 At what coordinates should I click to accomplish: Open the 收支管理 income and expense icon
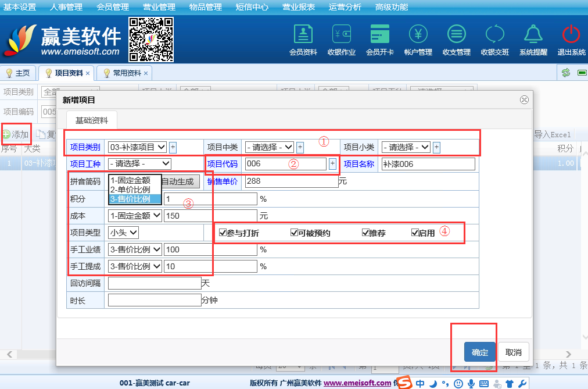pyautogui.click(x=456, y=35)
